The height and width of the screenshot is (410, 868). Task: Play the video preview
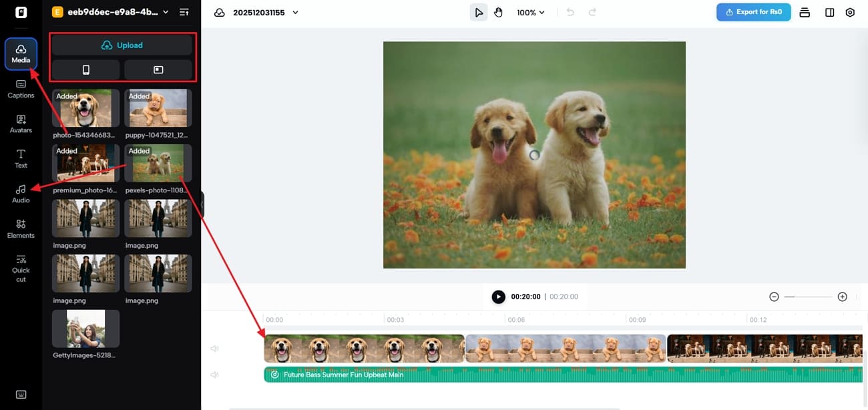(498, 296)
